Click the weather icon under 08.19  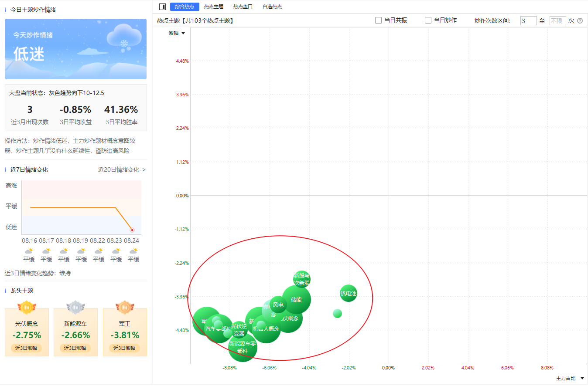click(x=81, y=251)
